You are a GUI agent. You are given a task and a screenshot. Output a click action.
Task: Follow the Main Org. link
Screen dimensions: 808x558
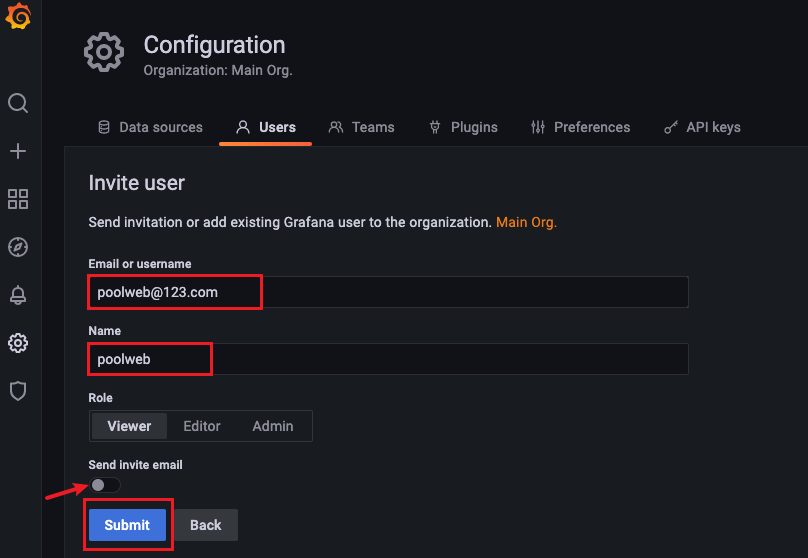click(526, 222)
